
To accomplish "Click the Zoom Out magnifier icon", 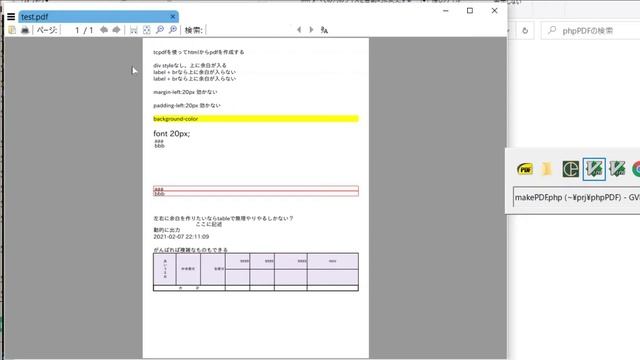I will (160, 30).
